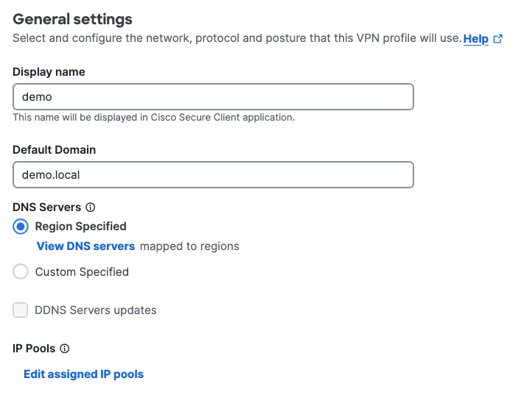Enable the DDNS Servers updates checkbox
The width and height of the screenshot is (521, 395).
(20, 310)
